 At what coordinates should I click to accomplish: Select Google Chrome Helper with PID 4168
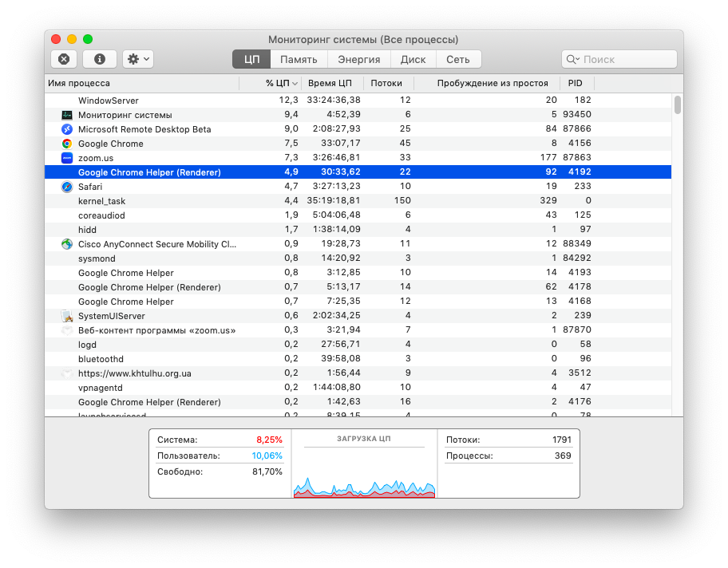[x=358, y=302]
